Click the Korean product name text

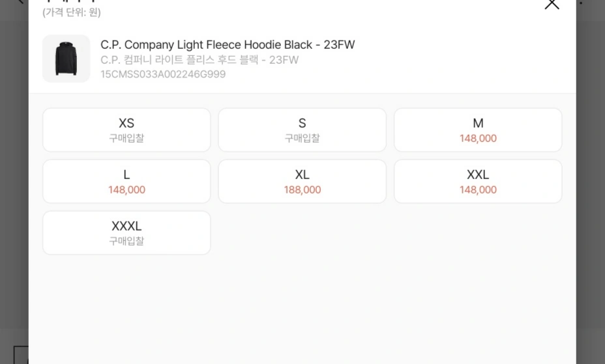(199, 60)
